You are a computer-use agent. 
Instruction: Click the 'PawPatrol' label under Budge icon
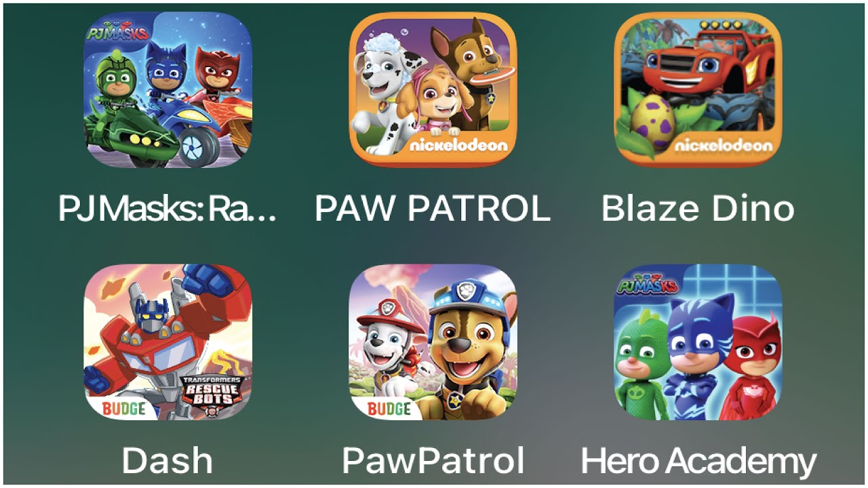click(x=433, y=460)
